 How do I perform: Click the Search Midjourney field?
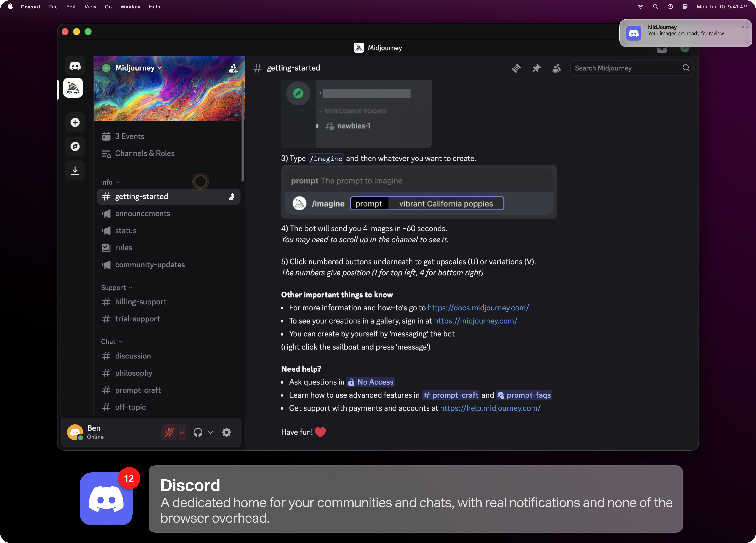[x=627, y=68]
